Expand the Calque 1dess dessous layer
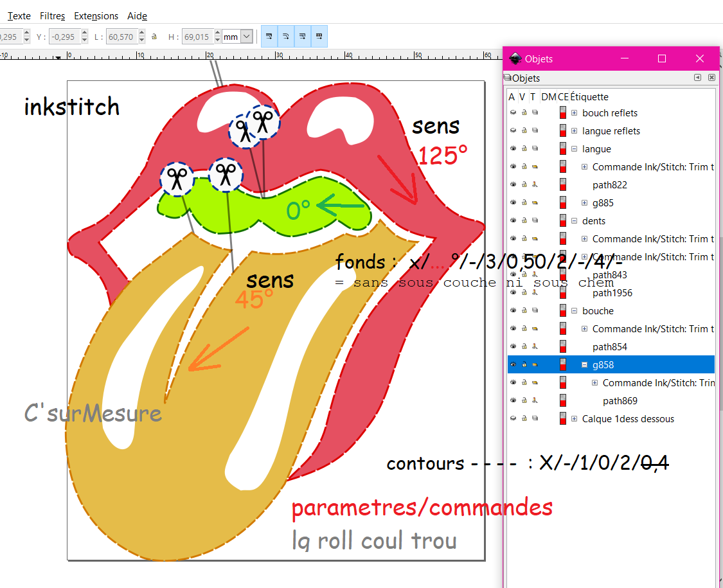 [x=574, y=418]
